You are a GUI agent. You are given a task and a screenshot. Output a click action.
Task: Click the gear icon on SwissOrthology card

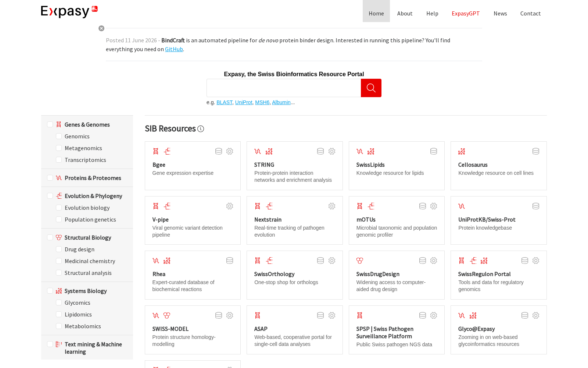pos(332,261)
